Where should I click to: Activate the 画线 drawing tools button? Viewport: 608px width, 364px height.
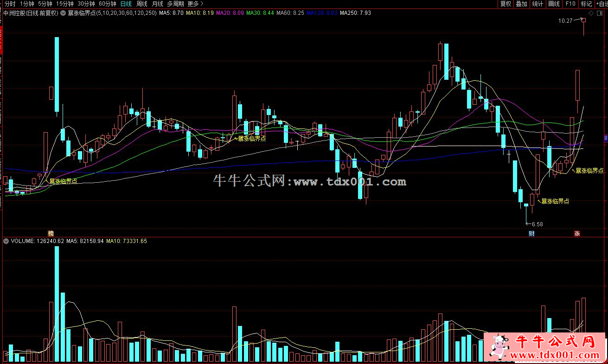point(554,4)
